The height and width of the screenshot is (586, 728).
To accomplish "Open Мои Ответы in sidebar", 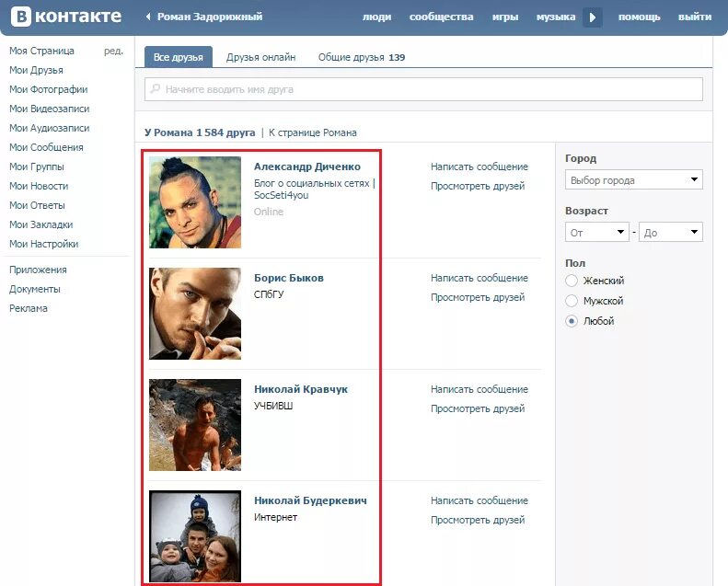I will click(37, 205).
